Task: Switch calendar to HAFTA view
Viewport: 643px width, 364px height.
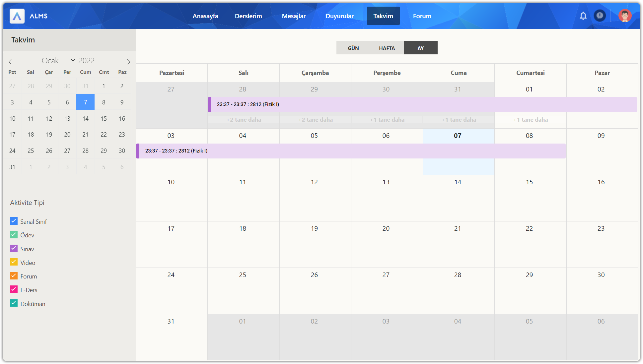Action: [x=387, y=48]
